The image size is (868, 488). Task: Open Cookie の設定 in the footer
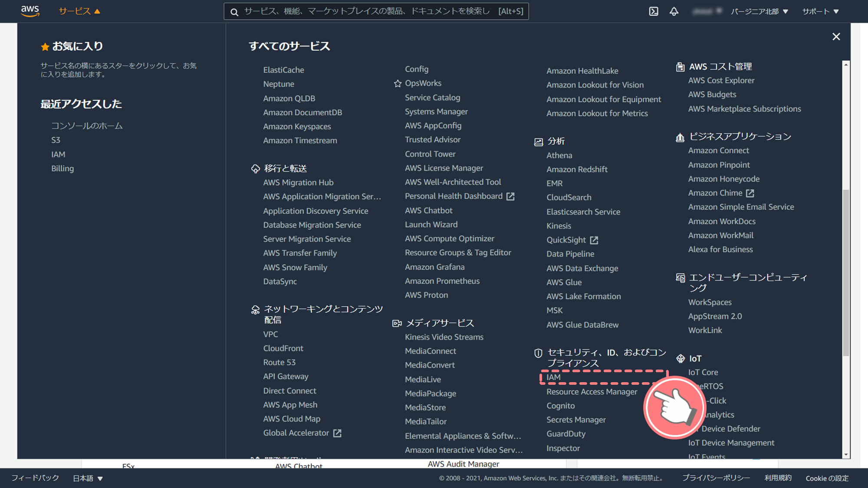tap(827, 478)
